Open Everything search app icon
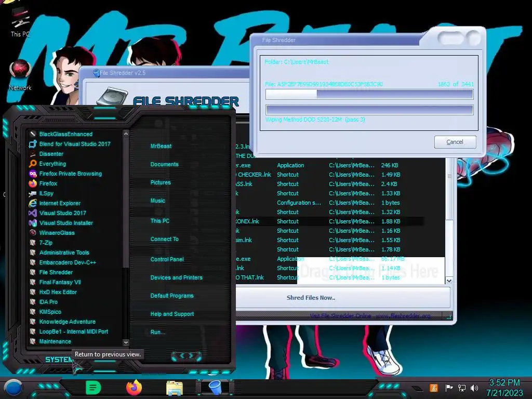532x399 pixels. coord(33,164)
